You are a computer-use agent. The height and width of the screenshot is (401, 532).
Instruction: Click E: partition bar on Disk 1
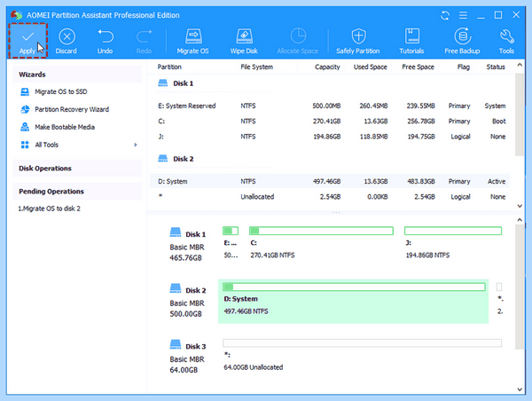pyautogui.click(x=231, y=231)
